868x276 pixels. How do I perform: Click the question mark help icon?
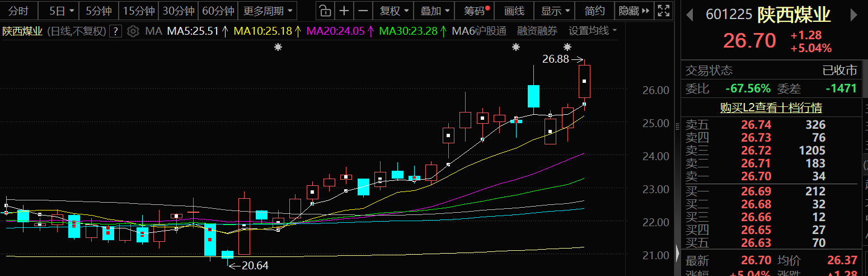[115, 31]
